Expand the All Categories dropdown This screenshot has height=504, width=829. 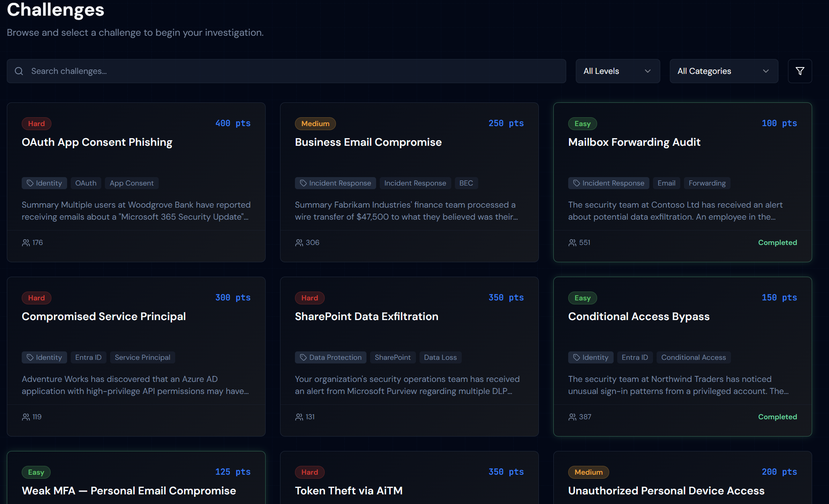click(723, 71)
